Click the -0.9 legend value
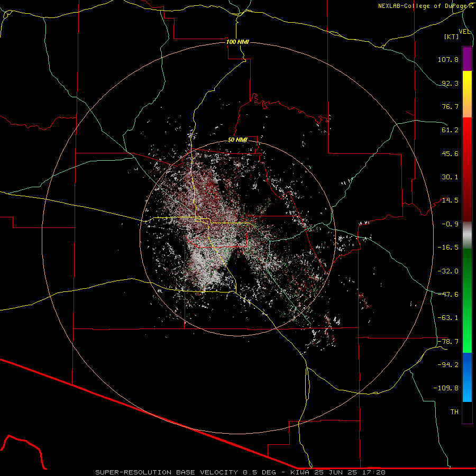The width and height of the screenshot is (476, 476). pyautogui.click(x=450, y=224)
